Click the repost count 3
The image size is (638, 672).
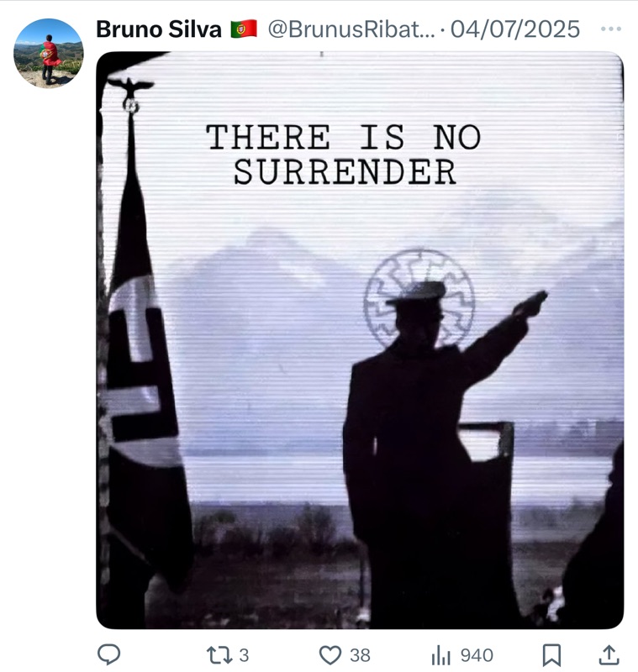(x=244, y=655)
